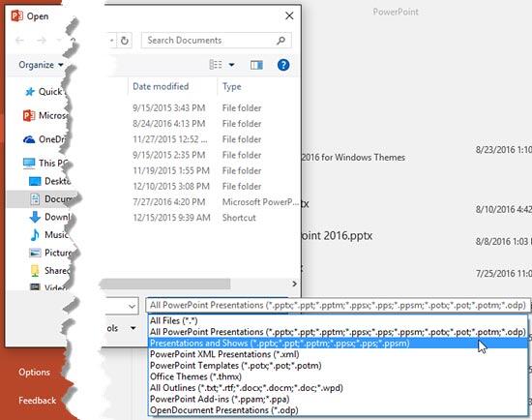Open the Desktop folder in the sidebar
Viewport: 532px width, 420px height.
click(x=50, y=181)
